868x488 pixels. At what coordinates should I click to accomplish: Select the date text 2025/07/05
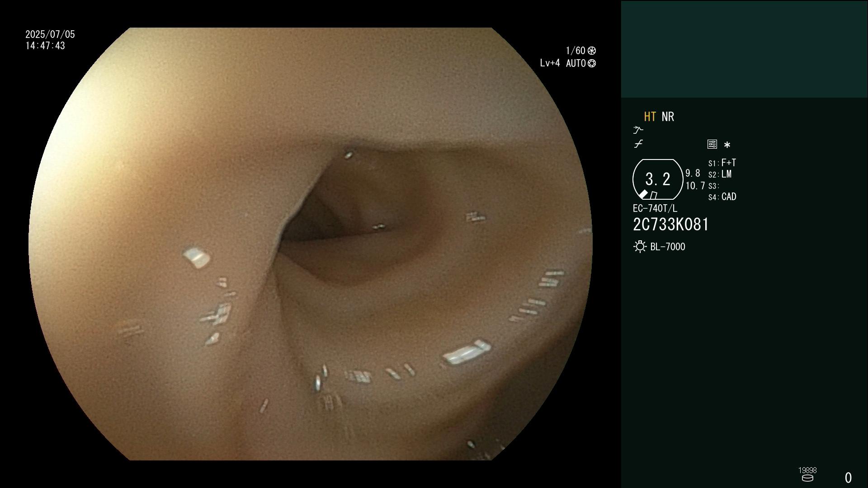point(50,34)
